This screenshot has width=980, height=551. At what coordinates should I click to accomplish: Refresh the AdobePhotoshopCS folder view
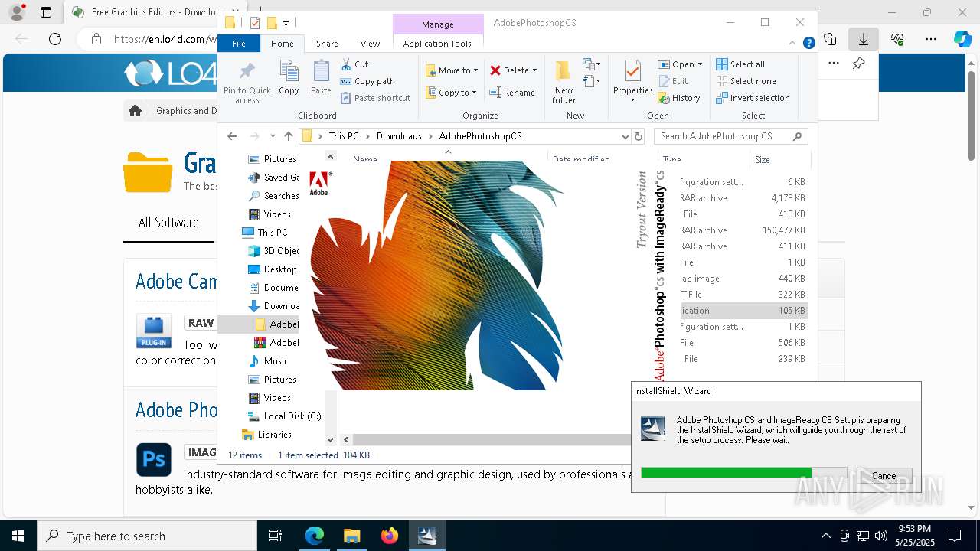639,136
